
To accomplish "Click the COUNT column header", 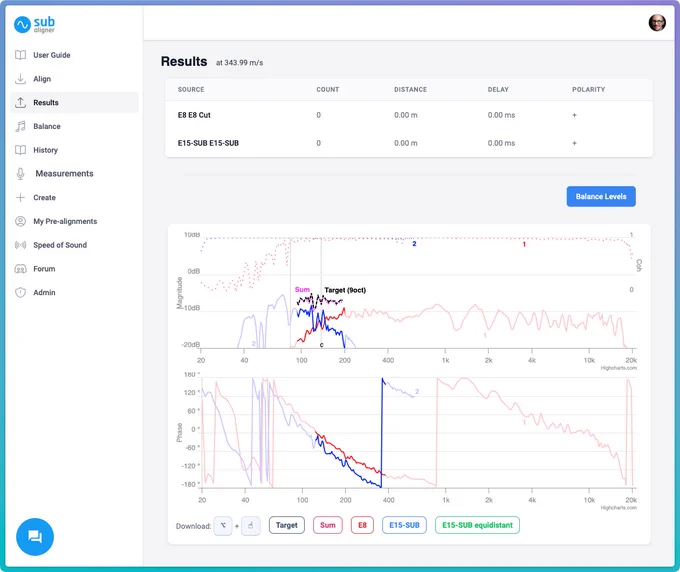I will 327,89.
